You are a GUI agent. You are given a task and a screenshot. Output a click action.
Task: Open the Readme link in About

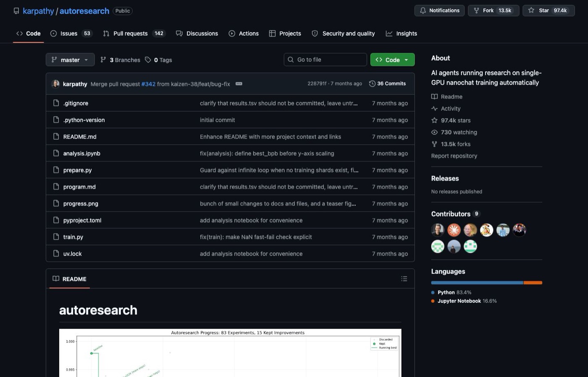447,97
